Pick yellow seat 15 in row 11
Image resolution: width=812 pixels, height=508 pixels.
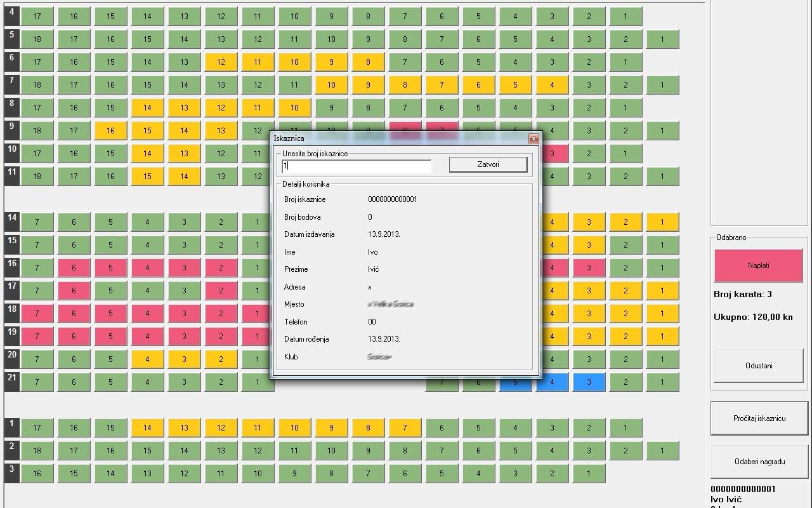[147, 177]
